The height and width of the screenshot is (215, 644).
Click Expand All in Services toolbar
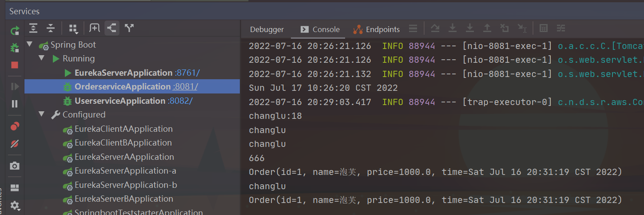(33, 28)
